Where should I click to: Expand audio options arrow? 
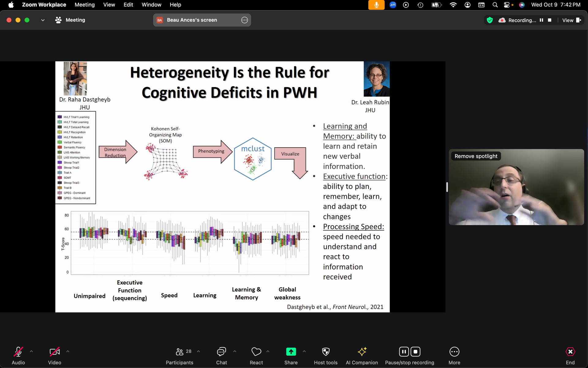pyautogui.click(x=31, y=351)
